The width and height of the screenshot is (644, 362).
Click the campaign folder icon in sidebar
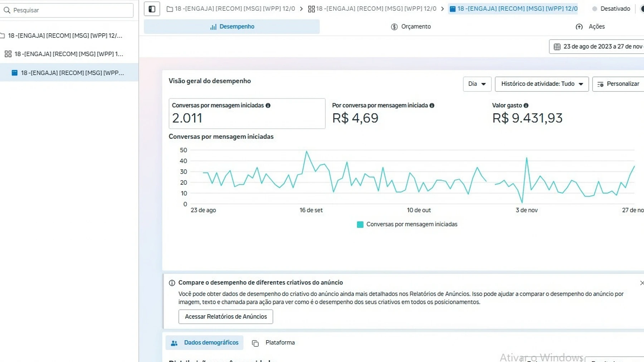(x=3, y=36)
